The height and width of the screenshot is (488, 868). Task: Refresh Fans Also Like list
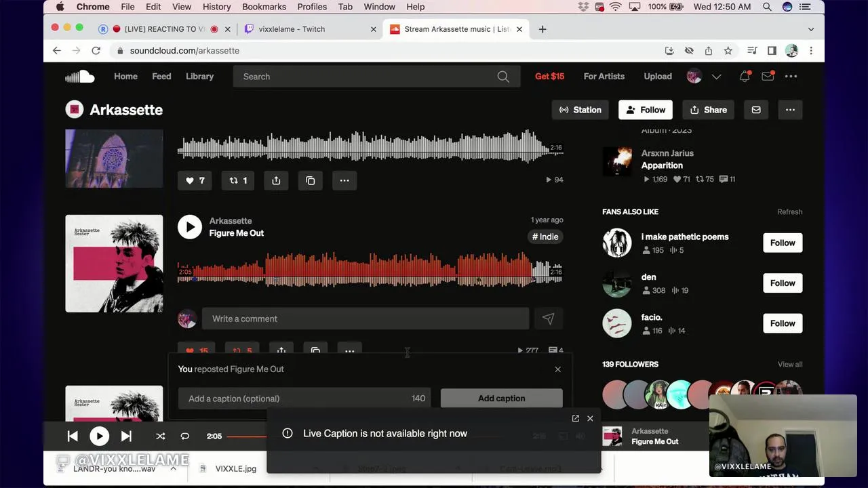[789, 212]
